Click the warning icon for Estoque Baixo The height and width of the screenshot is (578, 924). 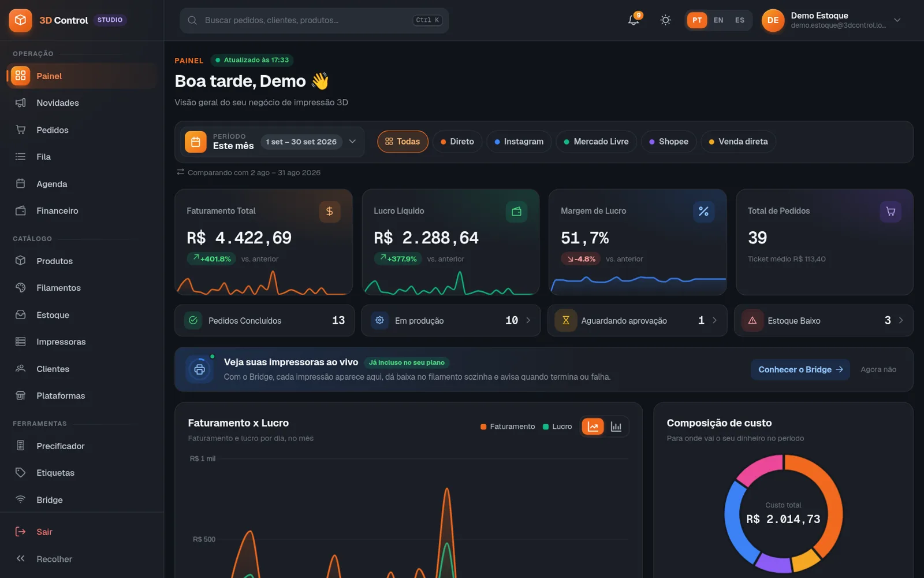pyautogui.click(x=752, y=320)
